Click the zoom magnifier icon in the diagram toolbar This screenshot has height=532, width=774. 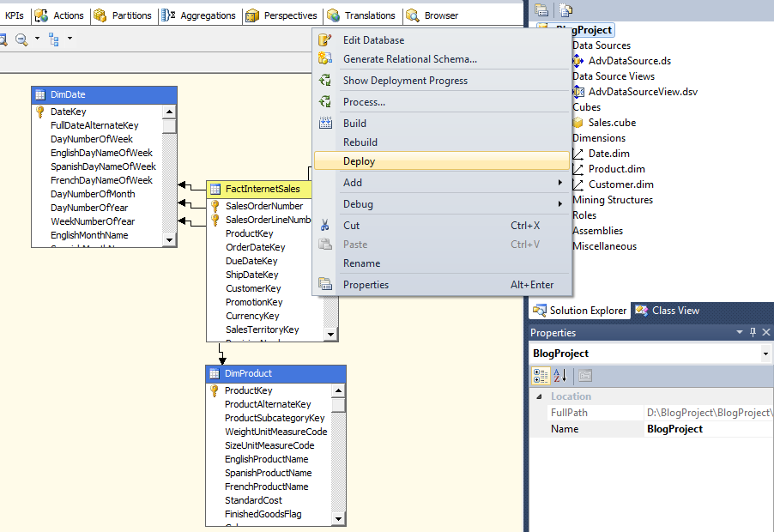(x=21, y=39)
